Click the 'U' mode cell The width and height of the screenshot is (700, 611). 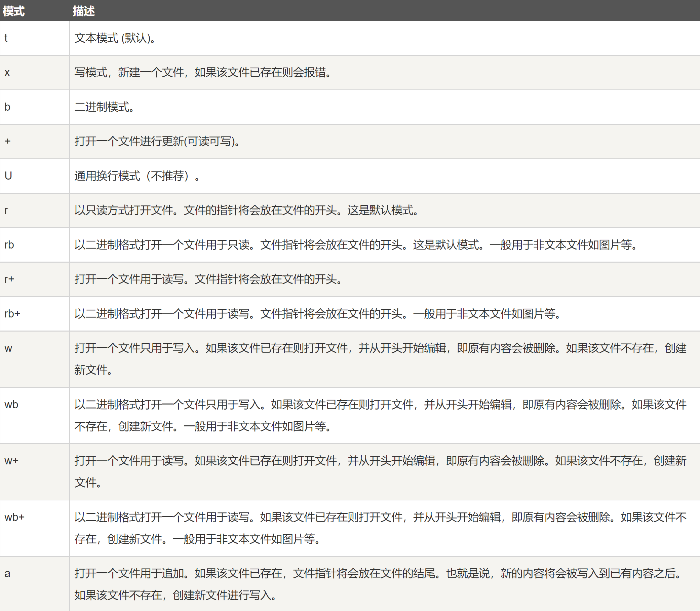point(8,176)
